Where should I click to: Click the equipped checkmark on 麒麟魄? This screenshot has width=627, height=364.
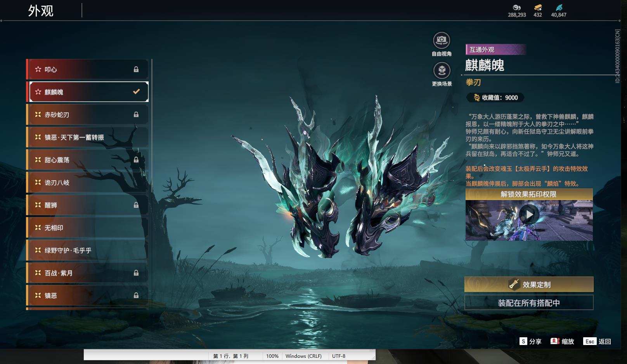136,92
